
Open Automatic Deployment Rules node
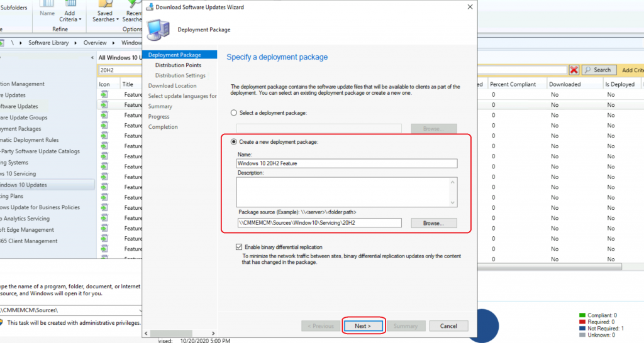pos(29,140)
